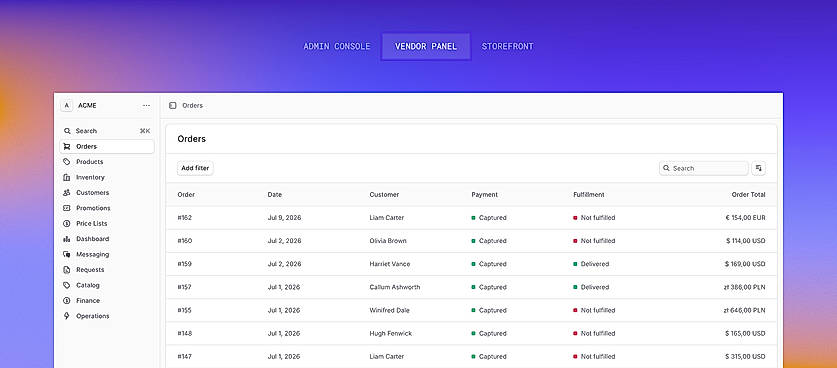Screen dimensions: 837x368
Task: Click the $ 165,00 USD total
Action: click(x=745, y=333)
